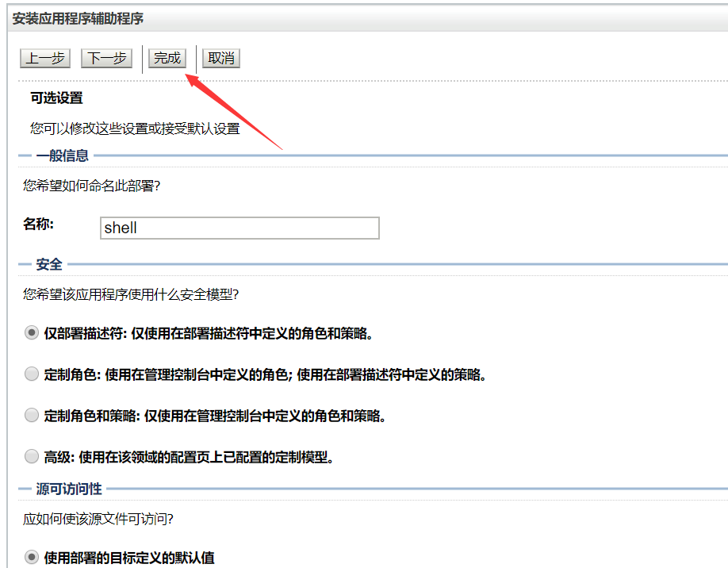
Task: Click the 取消 button to cancel
Action: click(220, 58)
